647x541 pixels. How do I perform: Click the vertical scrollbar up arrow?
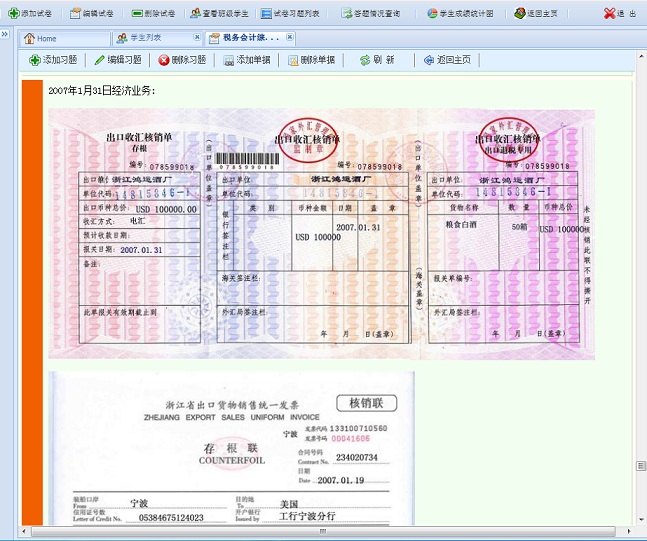641,56
